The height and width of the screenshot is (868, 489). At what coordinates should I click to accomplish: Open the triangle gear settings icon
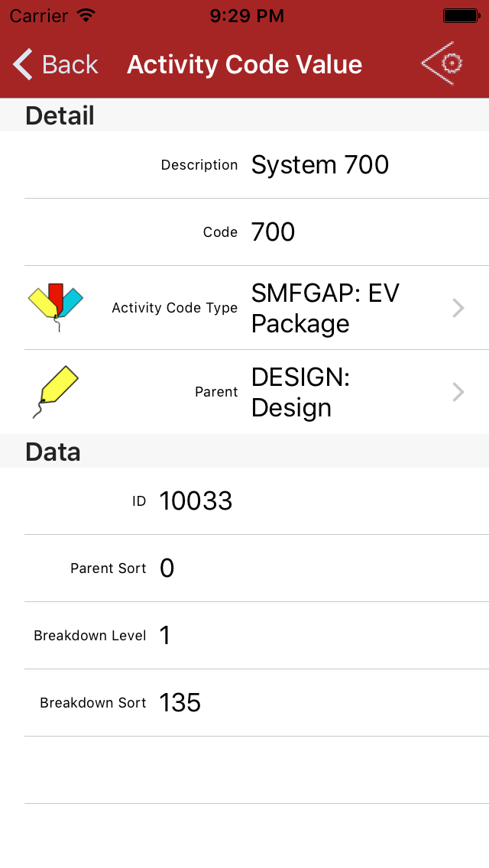point(442,63)
